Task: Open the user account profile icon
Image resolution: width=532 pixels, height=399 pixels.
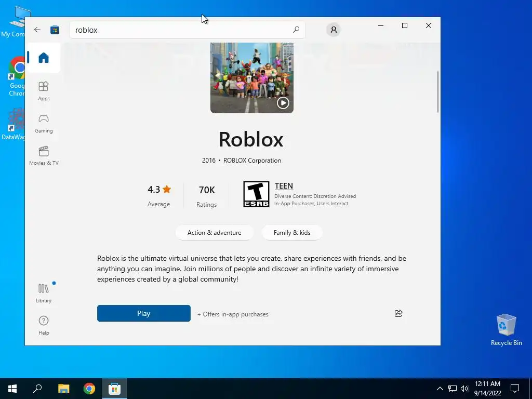Action: click(334, 30)
